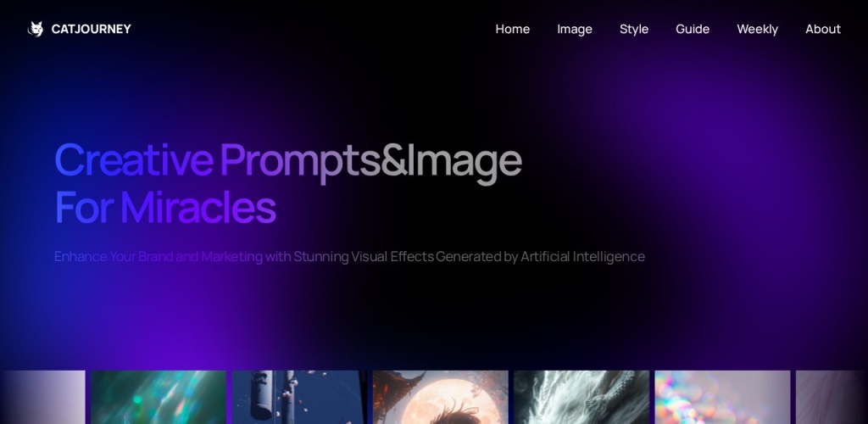The height and width of the screenshot is (424, 868).
Task: Open the teal light streaks thumbnail
Action: pyautogui.click(x=159, y=397)
